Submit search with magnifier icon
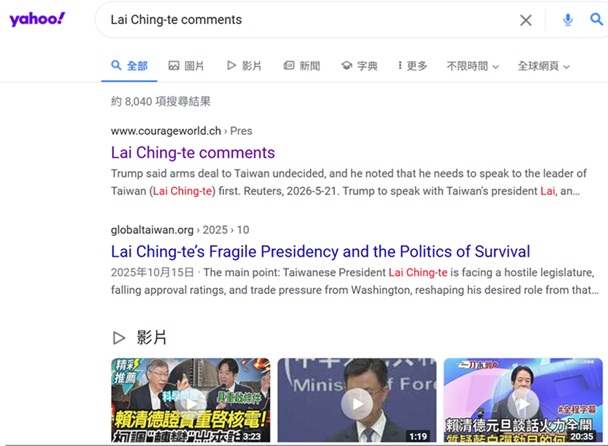 click(x=596, y=19)
